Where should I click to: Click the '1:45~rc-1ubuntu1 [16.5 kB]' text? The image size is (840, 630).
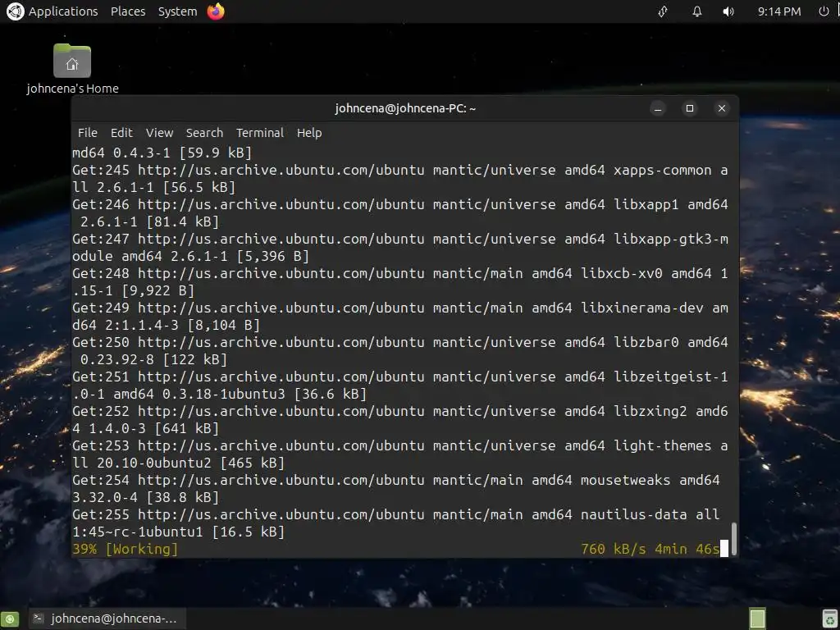[178, 532]
